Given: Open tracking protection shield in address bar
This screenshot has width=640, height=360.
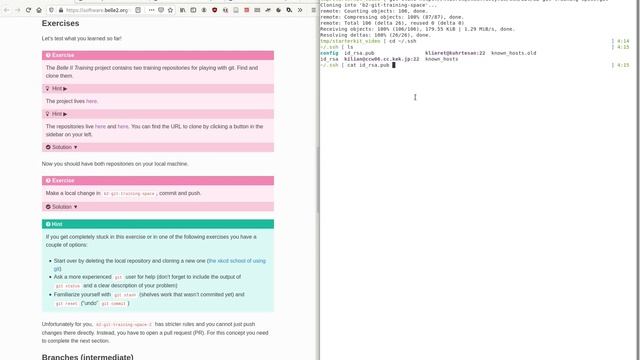Looking at the screenshot, I should 51,10.
